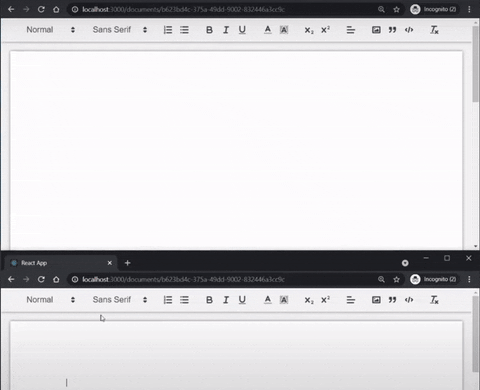Apply subscript in top editor toolbar
This screenshot has width=480, height=390.
point(309,30)
